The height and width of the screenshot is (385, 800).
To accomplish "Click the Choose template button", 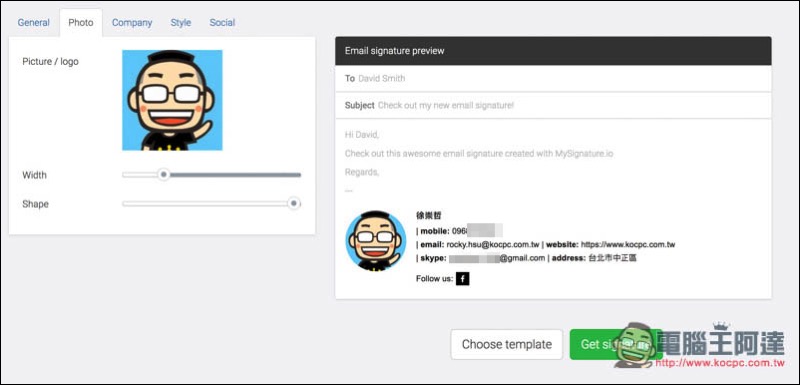I will pyautogui.click(x=507, y=344).
